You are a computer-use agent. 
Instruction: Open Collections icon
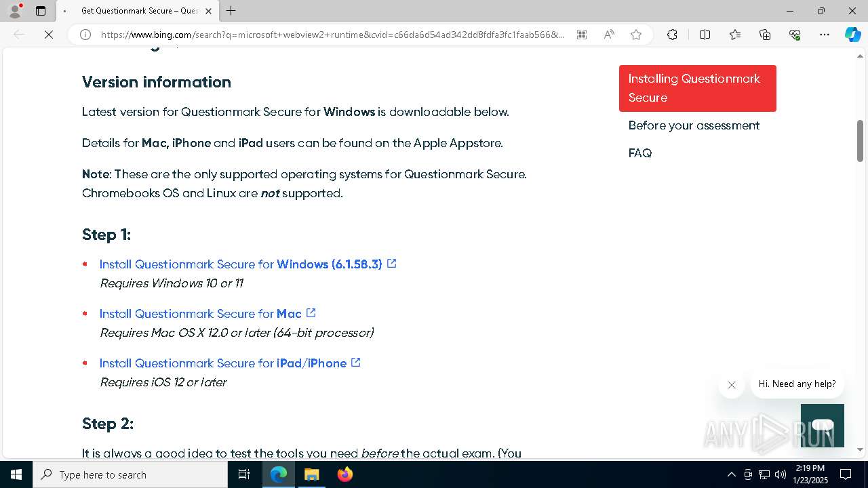click(765, 35)
